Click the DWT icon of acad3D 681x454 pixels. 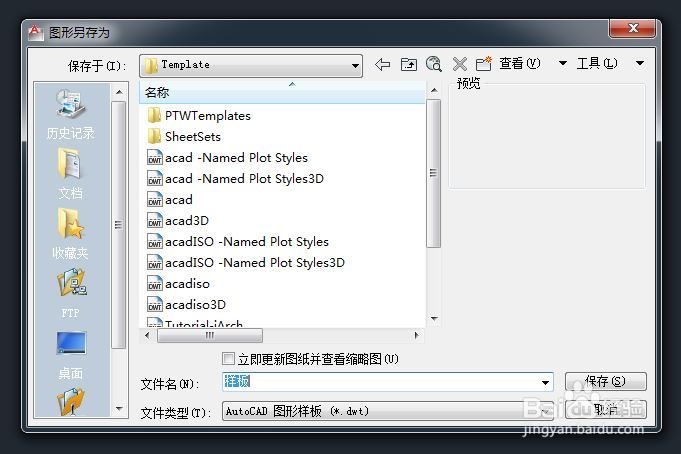(x=155, y=221)
